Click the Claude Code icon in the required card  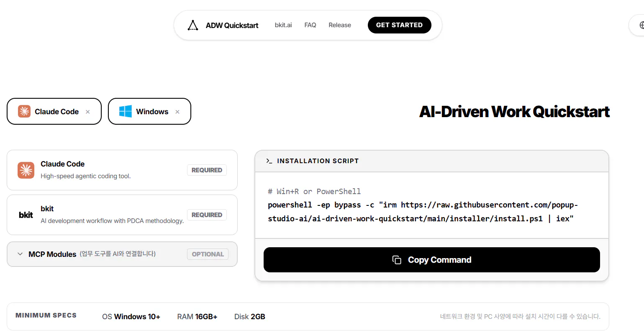pos(26,170)
